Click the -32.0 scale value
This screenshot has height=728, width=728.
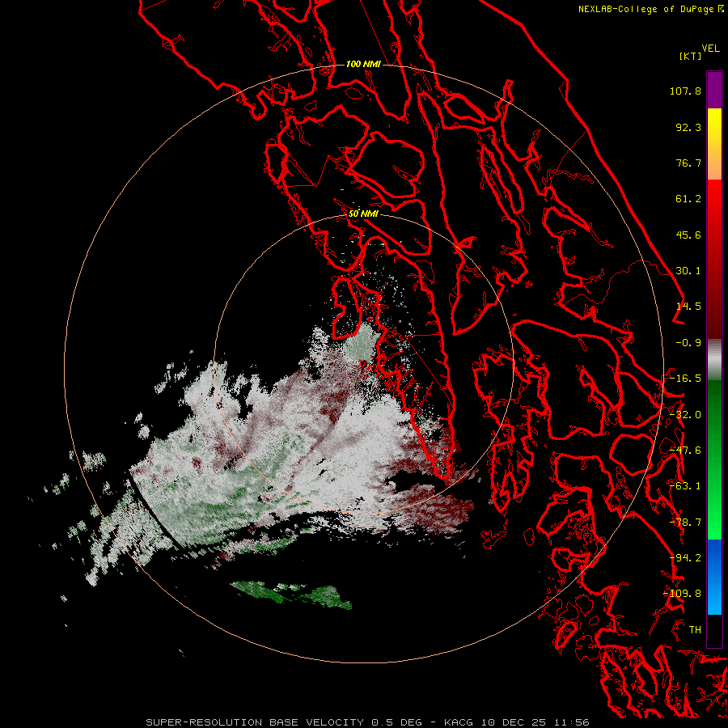[x=685, y=415]
